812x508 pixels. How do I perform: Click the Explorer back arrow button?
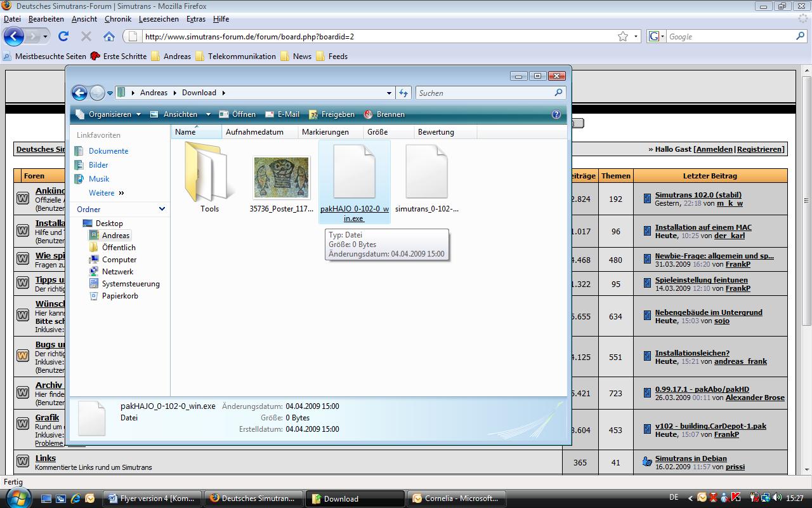(x=79, y=93)
